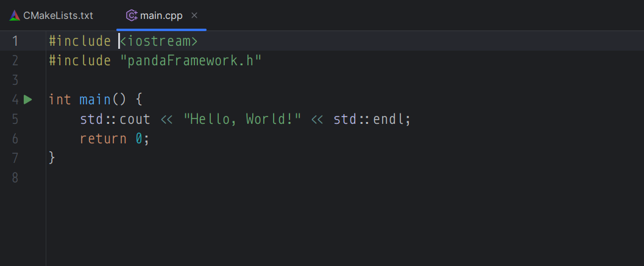Click line number 8 in the gutter
Image resolution: width=644 pixels, height=266 pixels.
tap(15, 178)
